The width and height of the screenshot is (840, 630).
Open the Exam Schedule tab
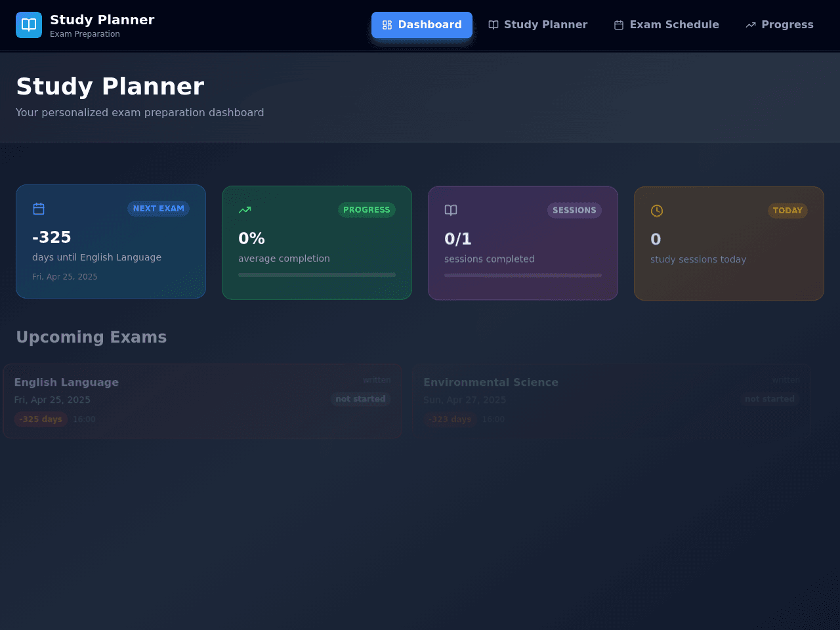[x=666, y=25]
